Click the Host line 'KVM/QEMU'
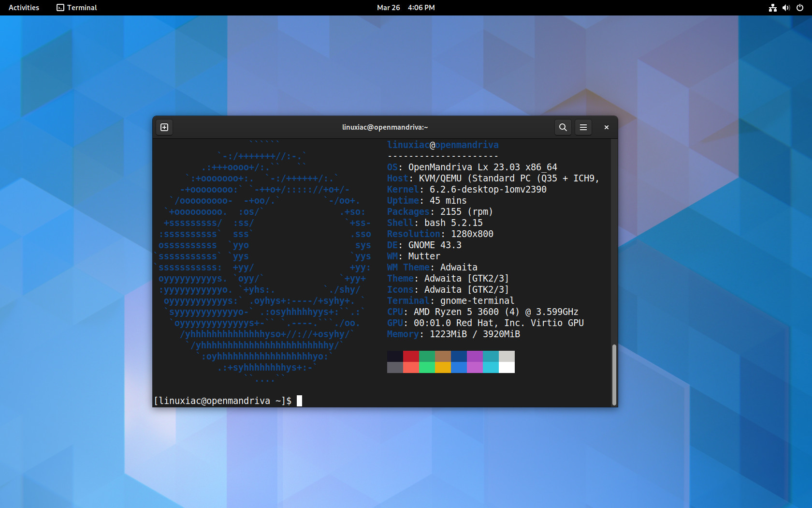This screenshot has width=812, height=508. click(x=493, y=179)
